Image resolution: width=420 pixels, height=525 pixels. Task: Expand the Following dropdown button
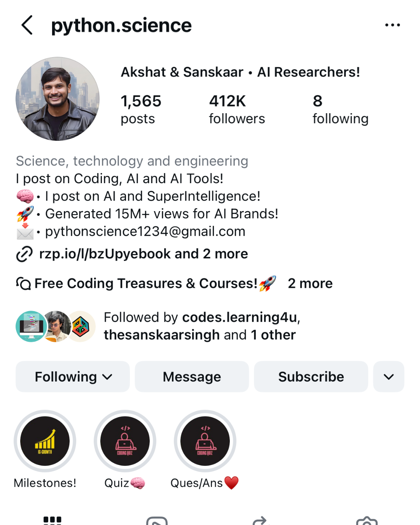point(73,376)
